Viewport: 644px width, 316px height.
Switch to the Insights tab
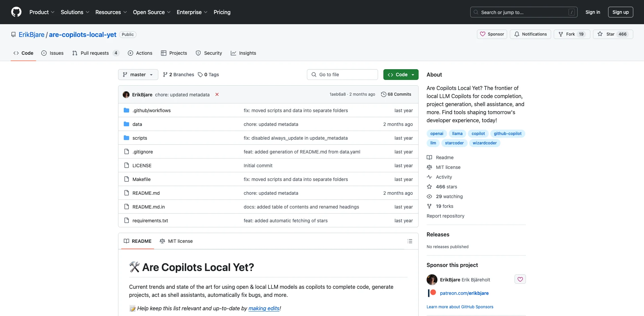tap(244, 53)
